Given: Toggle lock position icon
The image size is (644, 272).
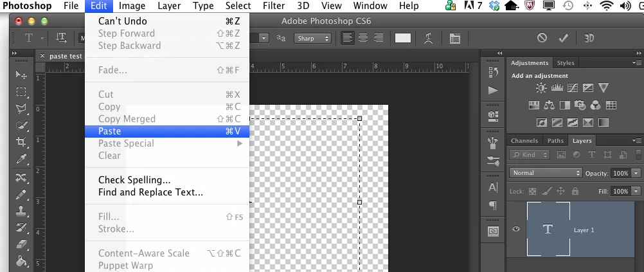Looking at the screenshot, I should [560, 191].
